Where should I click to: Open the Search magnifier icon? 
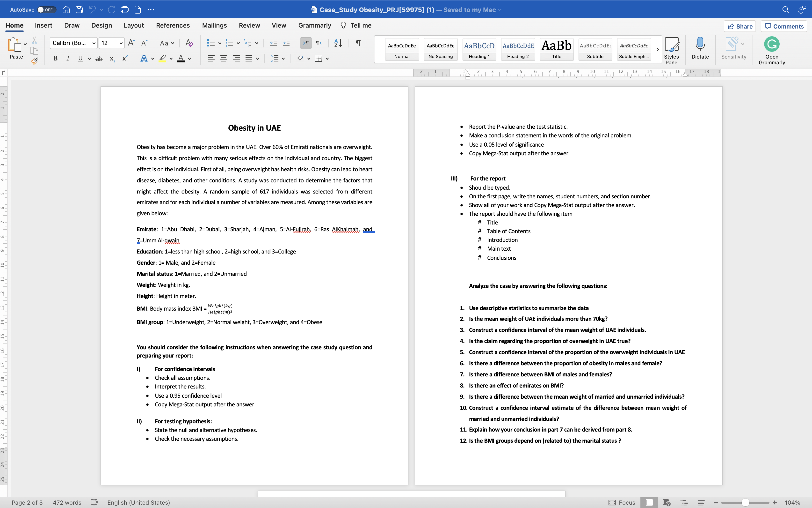point(785,10)
